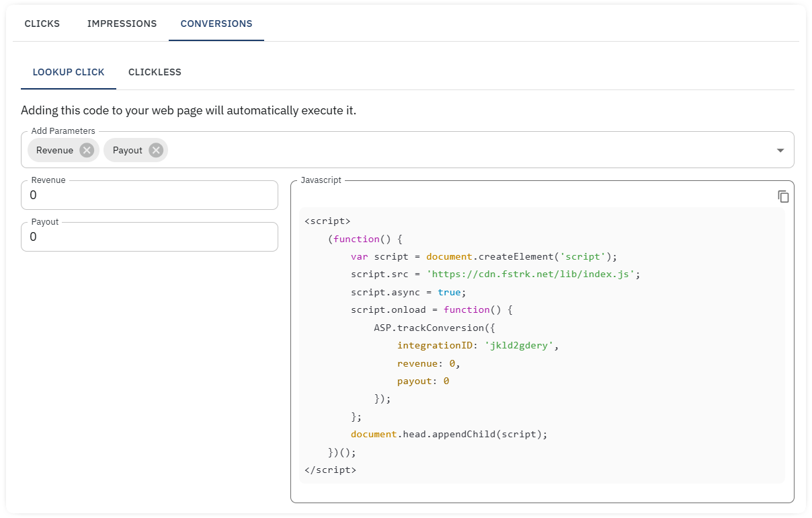
Task: Click the Revenue parameter chip
Action: tap(54, 150)
